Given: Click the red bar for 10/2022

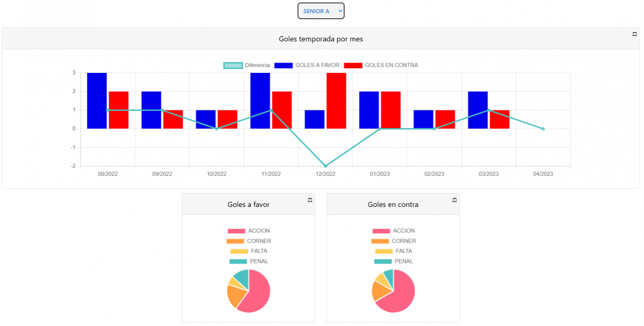Looking at the screenshot, I should tap(228, 120).
